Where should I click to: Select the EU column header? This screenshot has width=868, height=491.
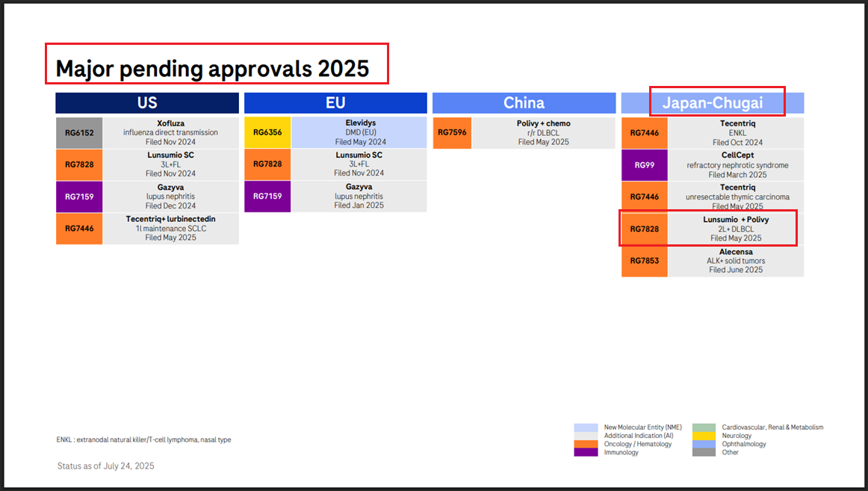pos(335,103)
